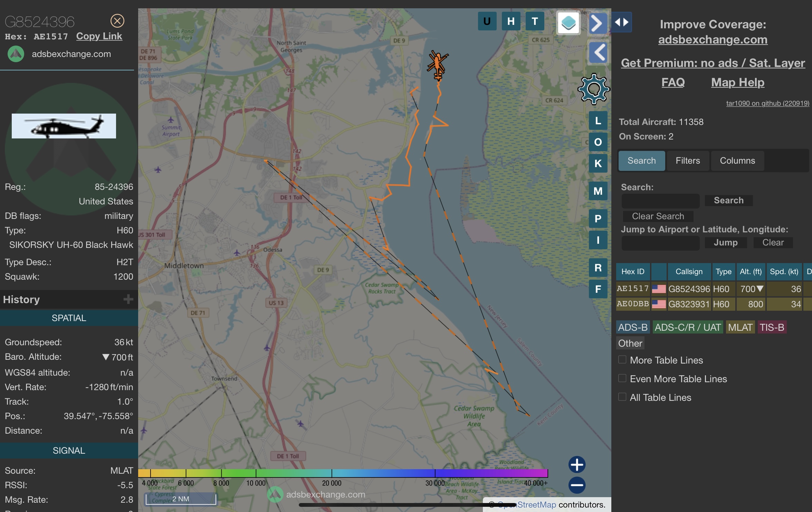Screen dimensions: 812x512
Task: Click the flag sort column header
Action: [x=659, y=272]
